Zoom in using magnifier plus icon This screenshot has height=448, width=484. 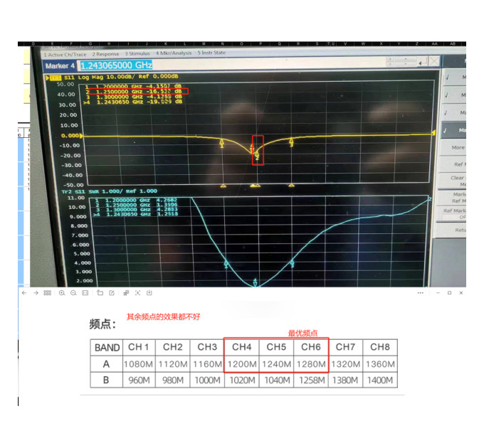point(62,293)
